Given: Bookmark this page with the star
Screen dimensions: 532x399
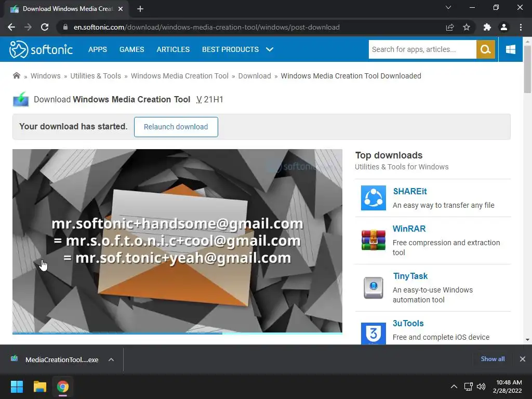Looking at the screenshot, I should 467,27.
